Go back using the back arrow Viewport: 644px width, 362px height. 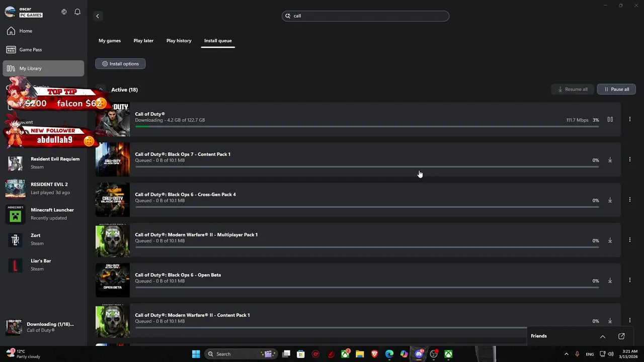pos(98,16)
